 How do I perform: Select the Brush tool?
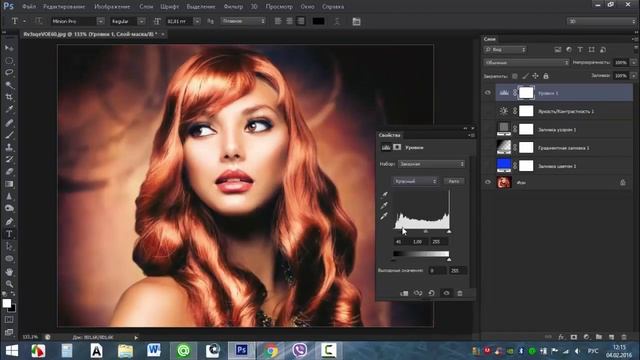[x=9, y=135]
